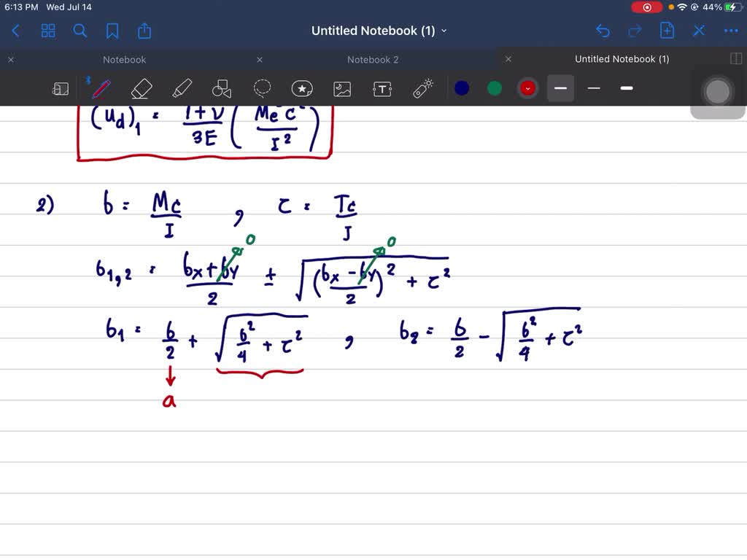The height and width of the screenshot is (560, 747).
Task: Select the Image insertion tool
Action: pyautogui.click(x=342, y=88)
